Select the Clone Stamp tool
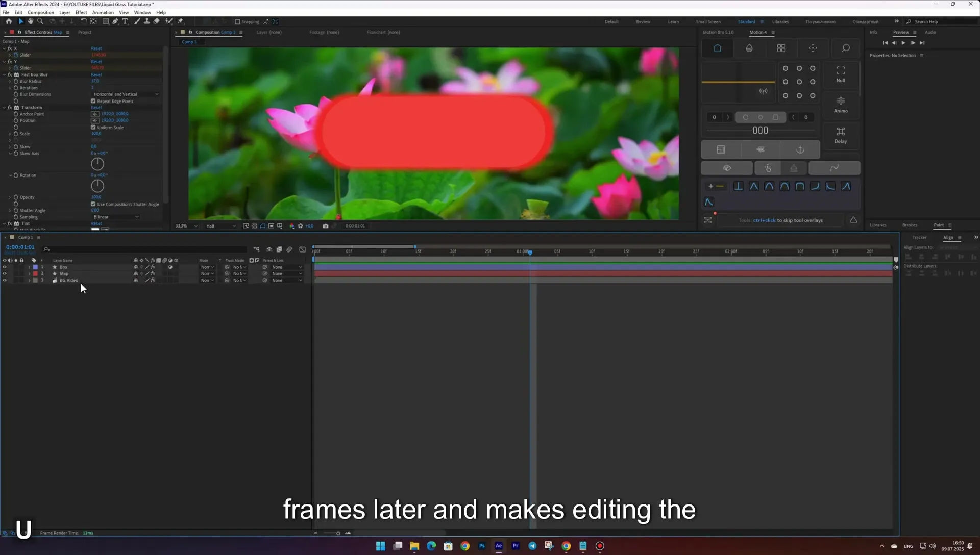 click(x=147, y=21)
